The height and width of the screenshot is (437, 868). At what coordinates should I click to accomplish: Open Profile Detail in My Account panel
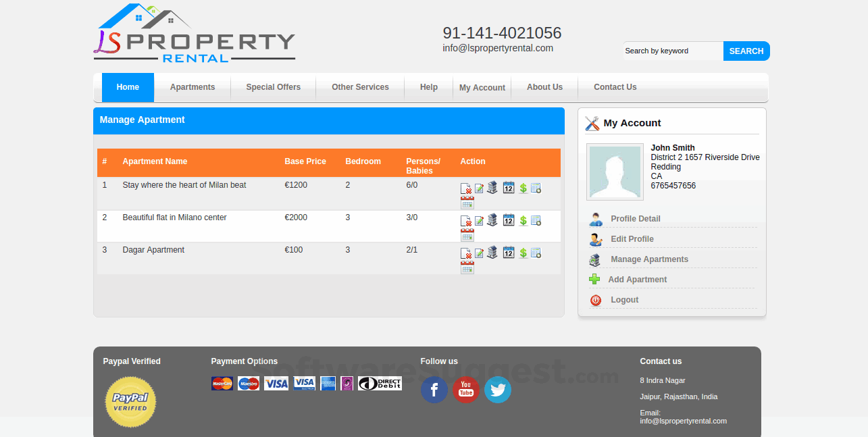point(636,219)
